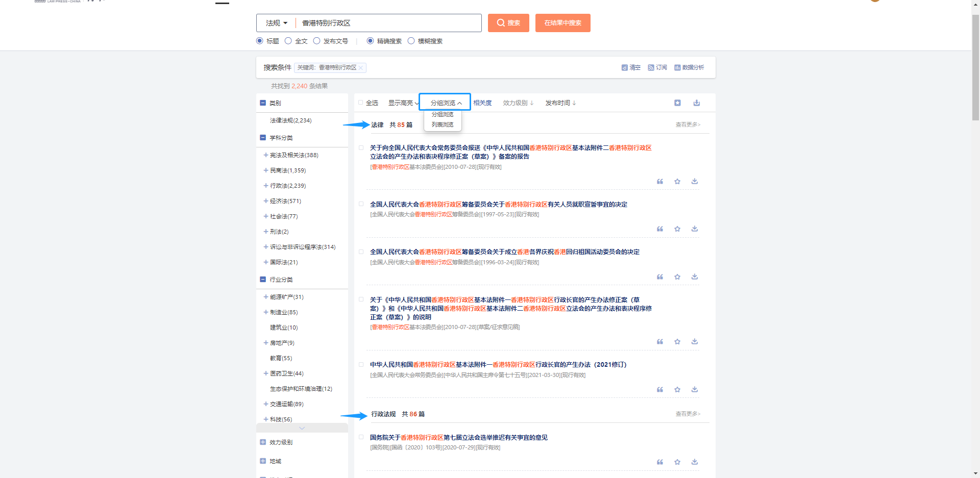Viewport: 980px width, 478px height.
Task: Click the quote icon on the first result
Action: pyautogui.click(x=659, y=182)
